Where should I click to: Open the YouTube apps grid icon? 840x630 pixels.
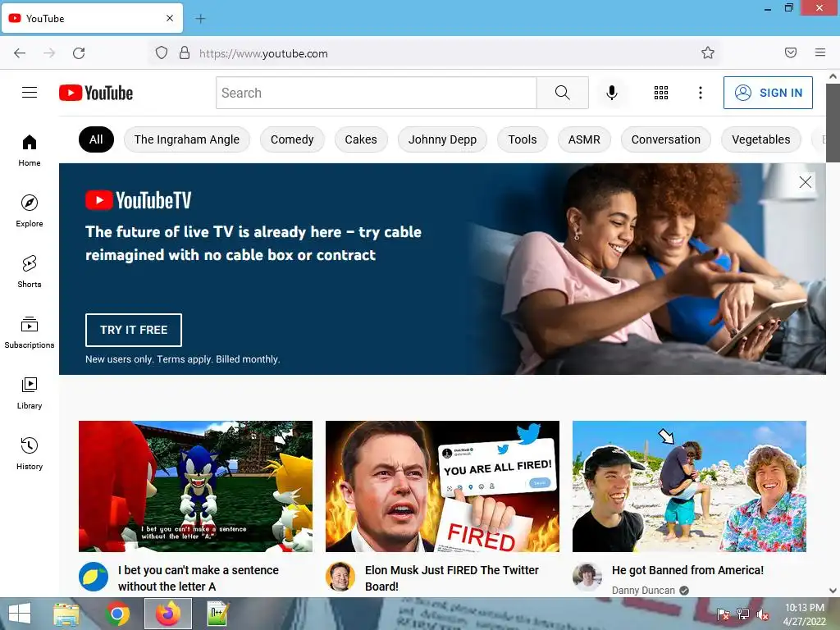[x=661, y=93]
